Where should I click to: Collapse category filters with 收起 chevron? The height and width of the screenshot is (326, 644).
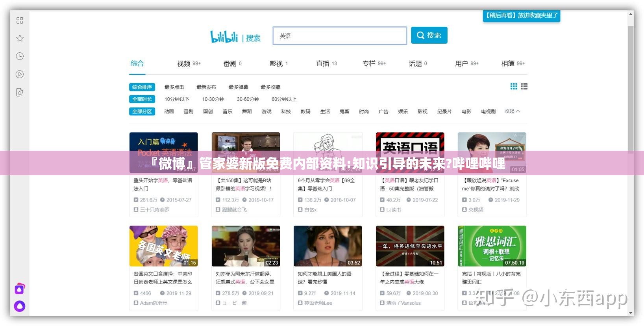coord(512,111)
